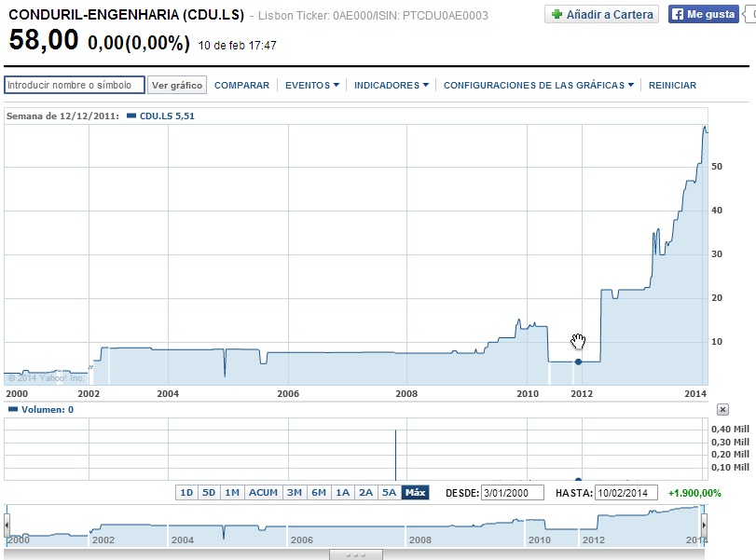Click the Semana de 12/12/2011 label

pos(62,116)
